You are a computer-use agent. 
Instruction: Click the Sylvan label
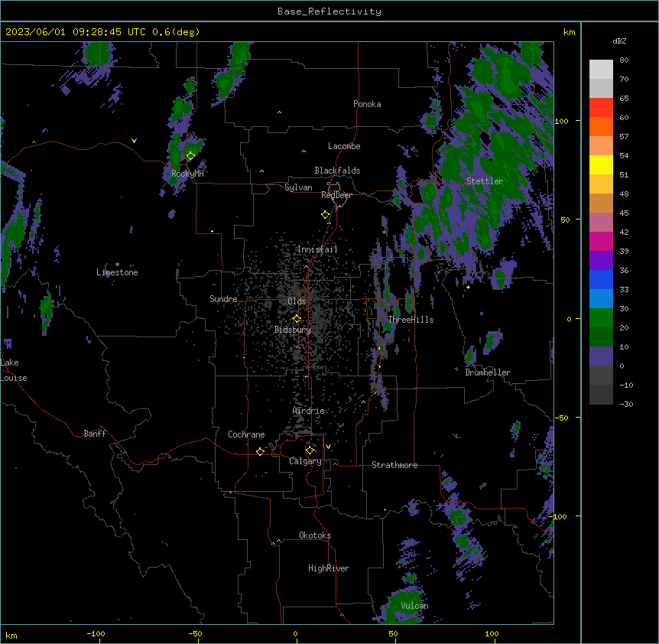[x=298, y=187]
